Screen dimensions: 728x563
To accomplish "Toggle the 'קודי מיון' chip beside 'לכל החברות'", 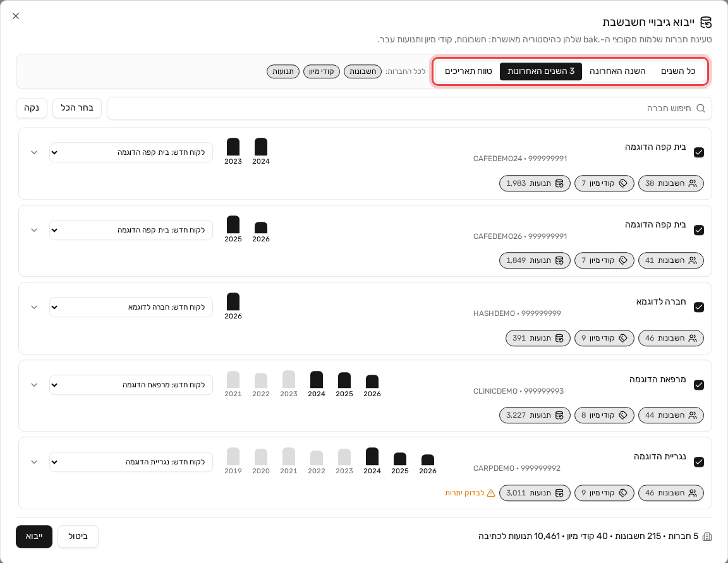I will [321, 71].
